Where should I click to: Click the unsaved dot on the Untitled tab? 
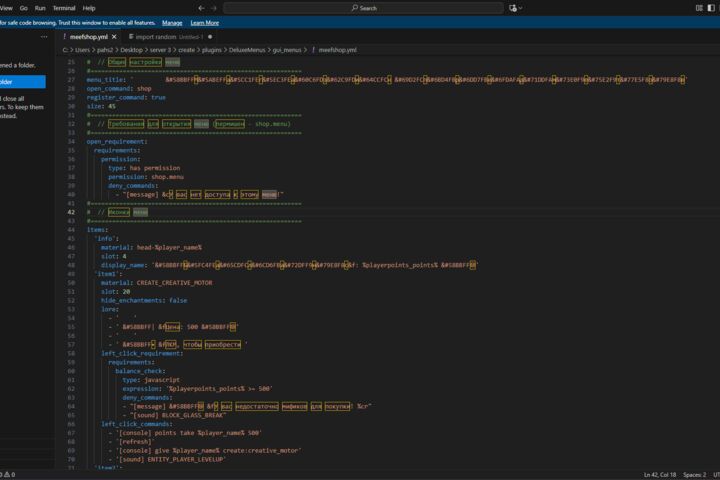coord(210,37)
